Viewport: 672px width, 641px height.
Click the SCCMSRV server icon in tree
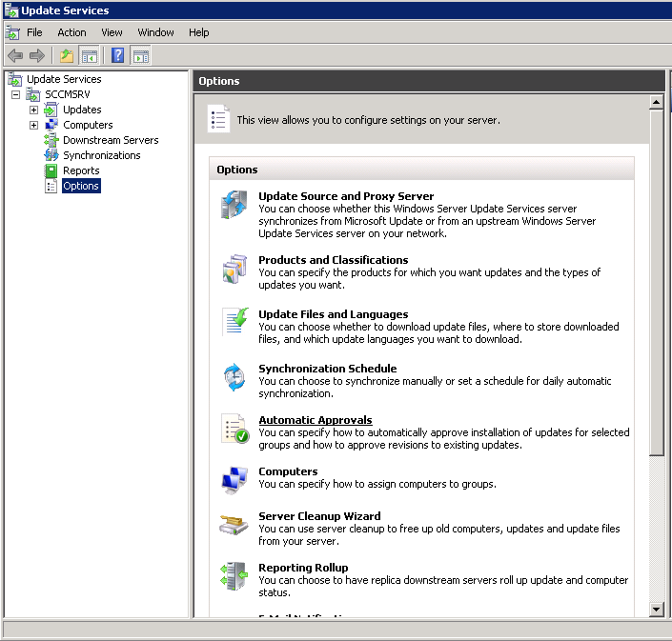[33, 94]
